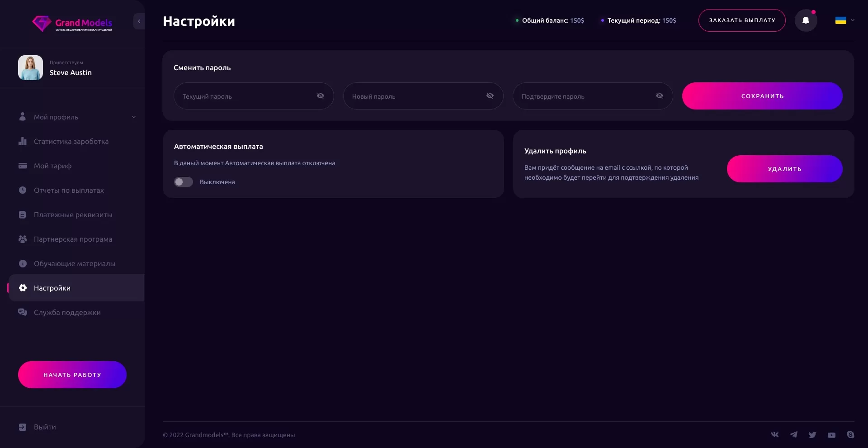Image resolution: width=868 pixels, height=448 pixels.
Task: Click the Grand Models diamond logo
Action: 42,23
